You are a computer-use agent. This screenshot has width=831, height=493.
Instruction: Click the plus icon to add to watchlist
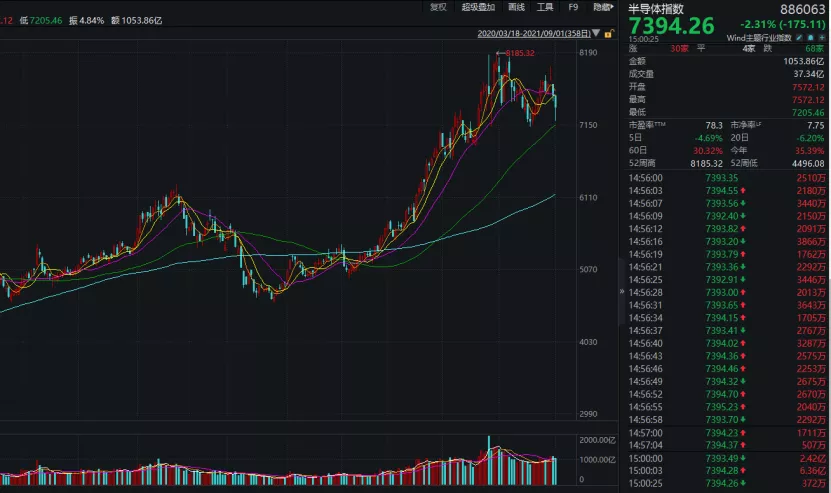820,37
